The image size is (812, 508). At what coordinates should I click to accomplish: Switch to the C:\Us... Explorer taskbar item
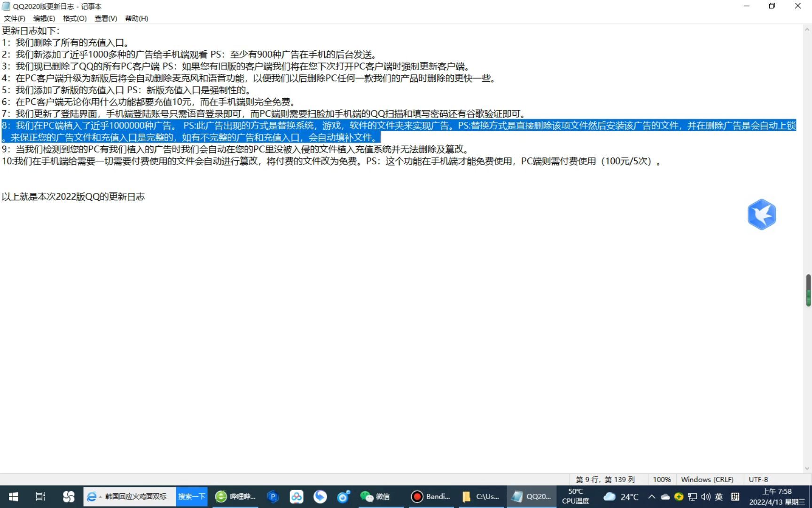(481, 497)
